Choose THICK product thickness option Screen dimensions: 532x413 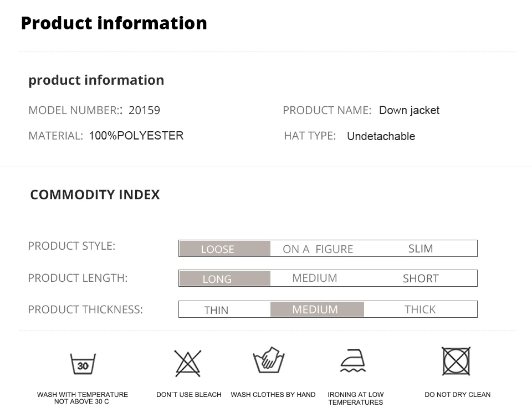tap(420, 309)
